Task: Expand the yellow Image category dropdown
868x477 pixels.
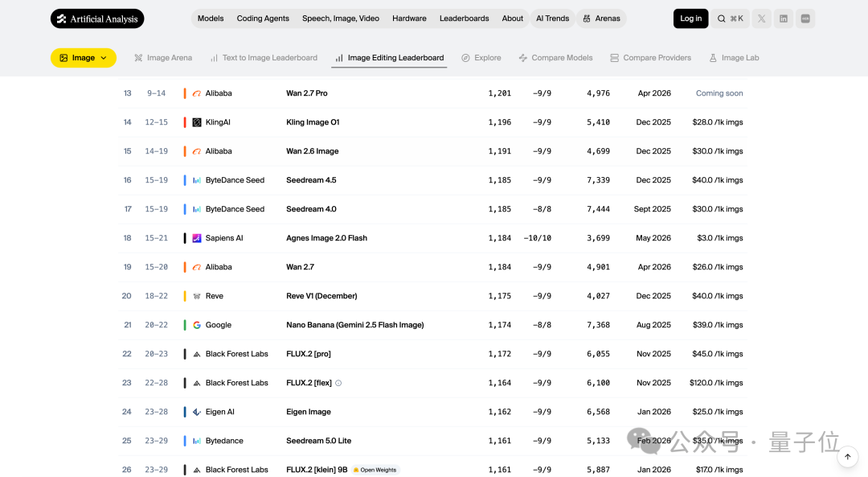Action: (84, 58)
